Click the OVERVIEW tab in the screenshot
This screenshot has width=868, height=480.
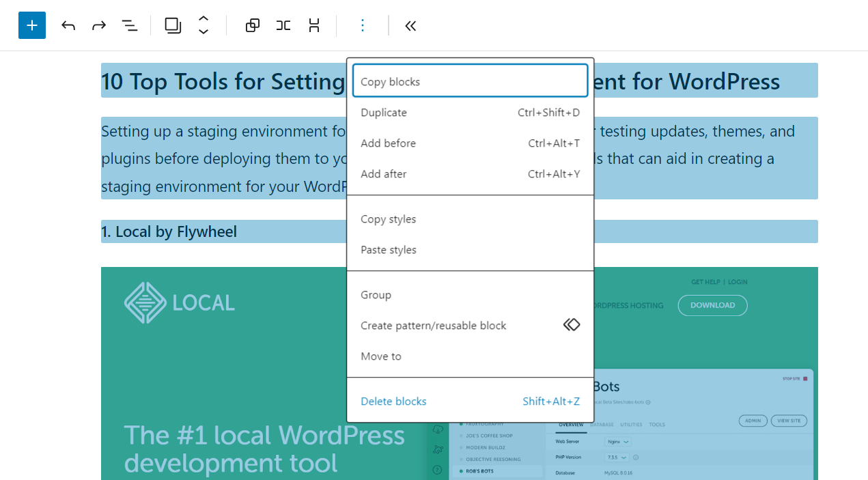[571, 425]
